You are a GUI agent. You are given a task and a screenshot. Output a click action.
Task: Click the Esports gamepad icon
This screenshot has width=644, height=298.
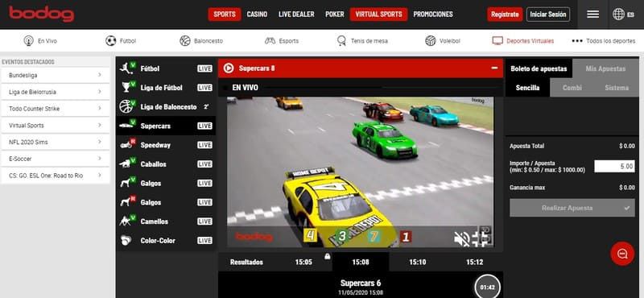click(x=270, y=41)
